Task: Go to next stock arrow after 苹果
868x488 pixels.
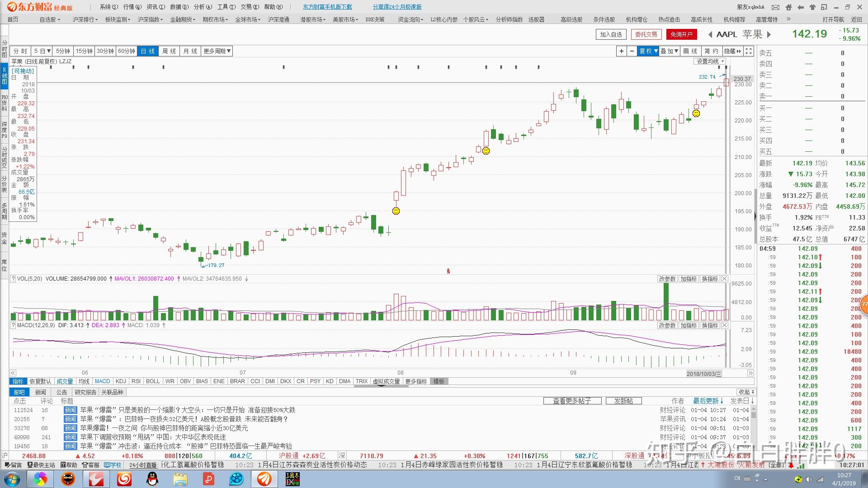Action: 769,34
